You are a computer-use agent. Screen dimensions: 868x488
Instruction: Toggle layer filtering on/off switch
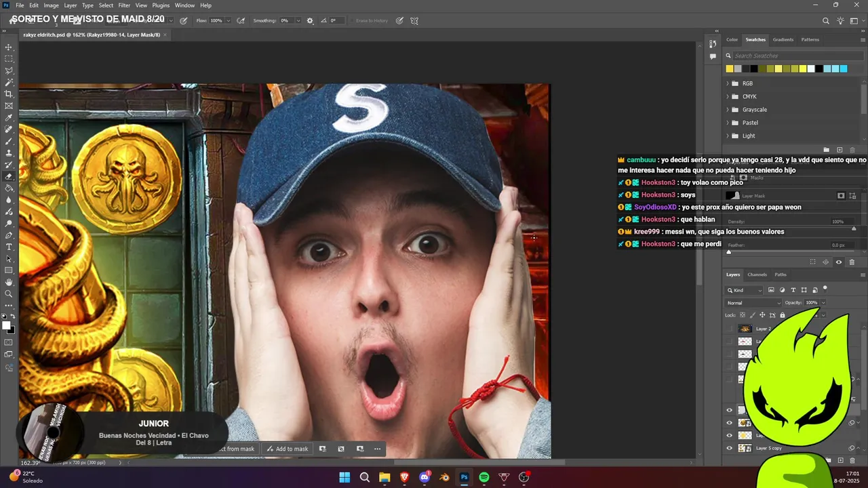825,289
